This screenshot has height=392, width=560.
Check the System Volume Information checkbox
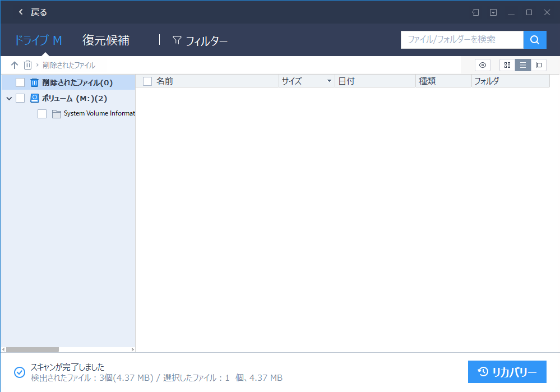[42, 113]
